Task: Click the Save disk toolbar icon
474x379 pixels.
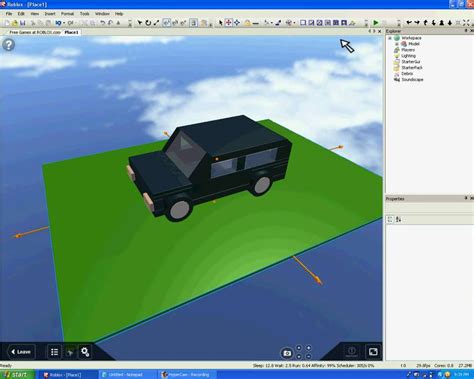Action: [x=23, y=23]
